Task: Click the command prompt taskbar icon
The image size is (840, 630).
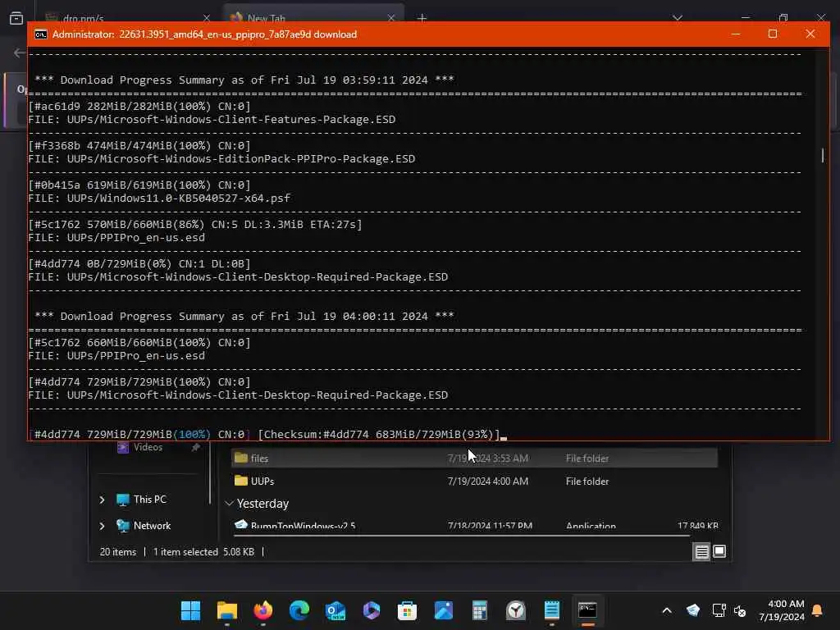Action: point(587,610)
